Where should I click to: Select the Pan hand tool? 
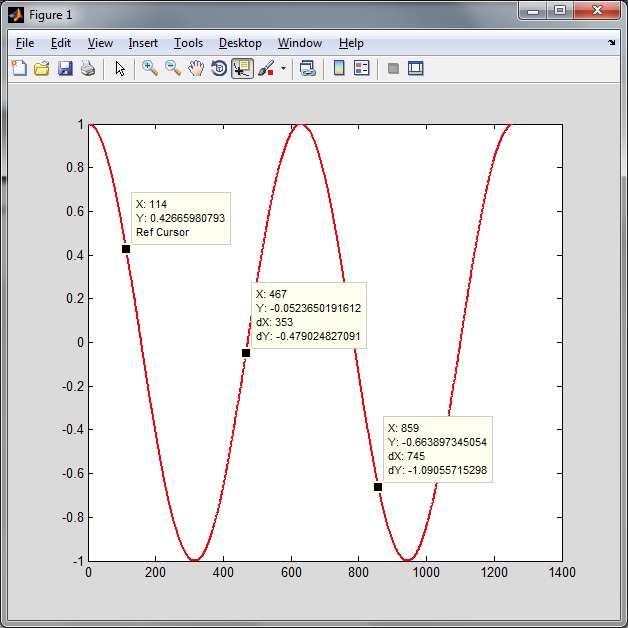tap(196, 68)
